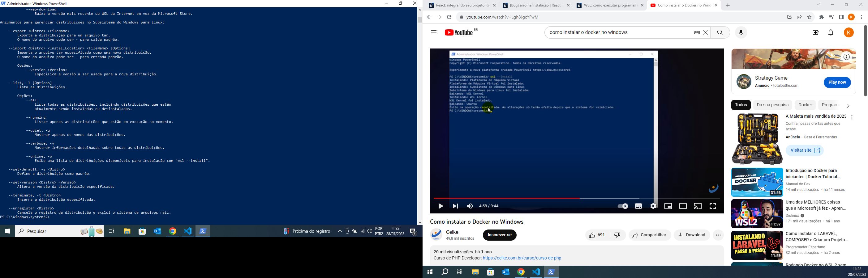Open the celke.com.br curso link
Viewport: 868px width, 278px height.
coord(522,258)
